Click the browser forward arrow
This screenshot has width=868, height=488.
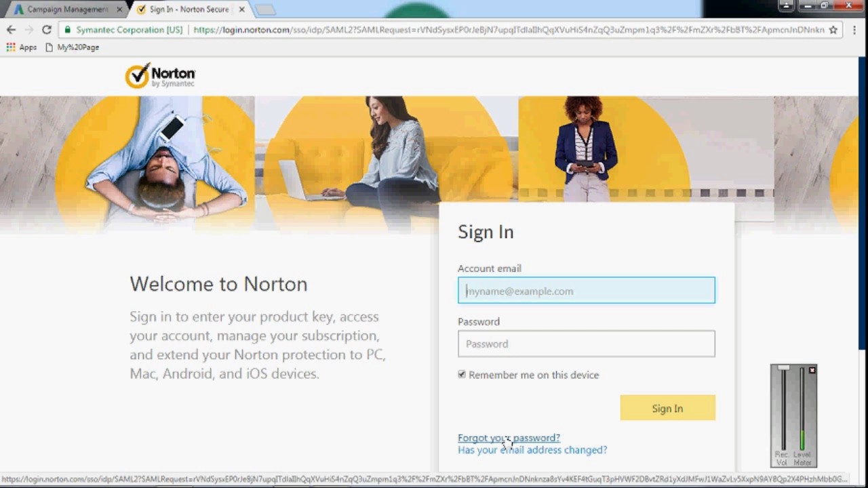click(28, 30)
